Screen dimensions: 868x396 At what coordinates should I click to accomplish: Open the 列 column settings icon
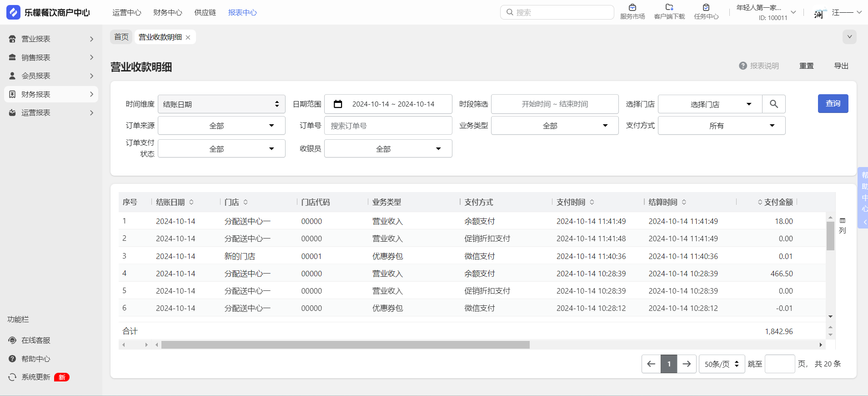click(842, 221)
